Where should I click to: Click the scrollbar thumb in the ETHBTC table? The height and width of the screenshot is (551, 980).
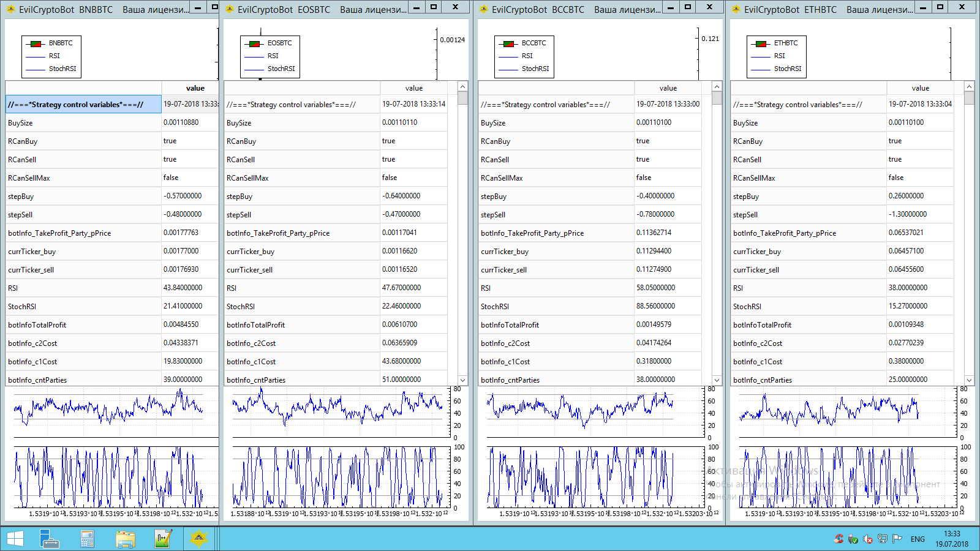(x=969, y=98)
